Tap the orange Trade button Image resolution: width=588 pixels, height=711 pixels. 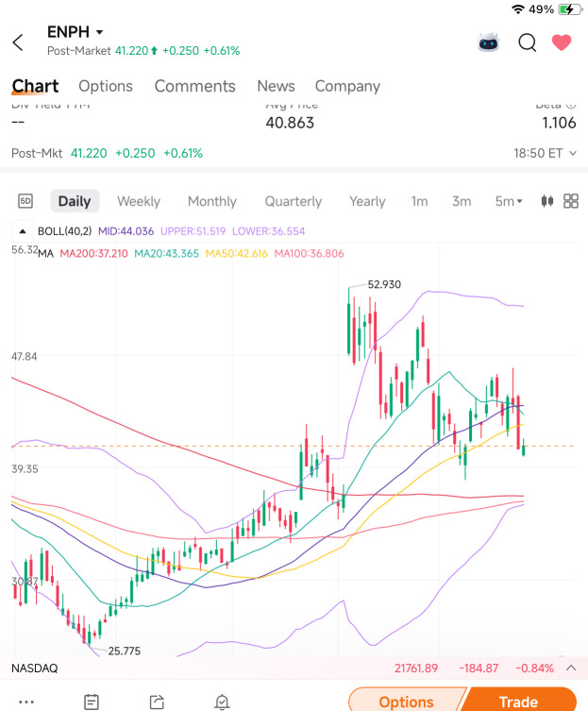tap(518, 701)
